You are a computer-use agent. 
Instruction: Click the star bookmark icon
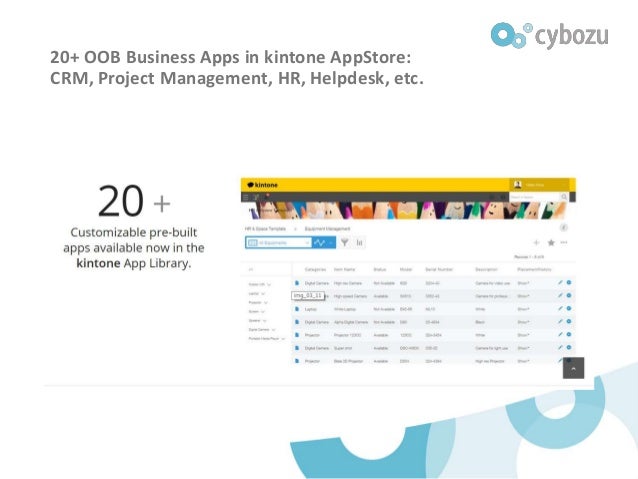(x=551, y=243)
